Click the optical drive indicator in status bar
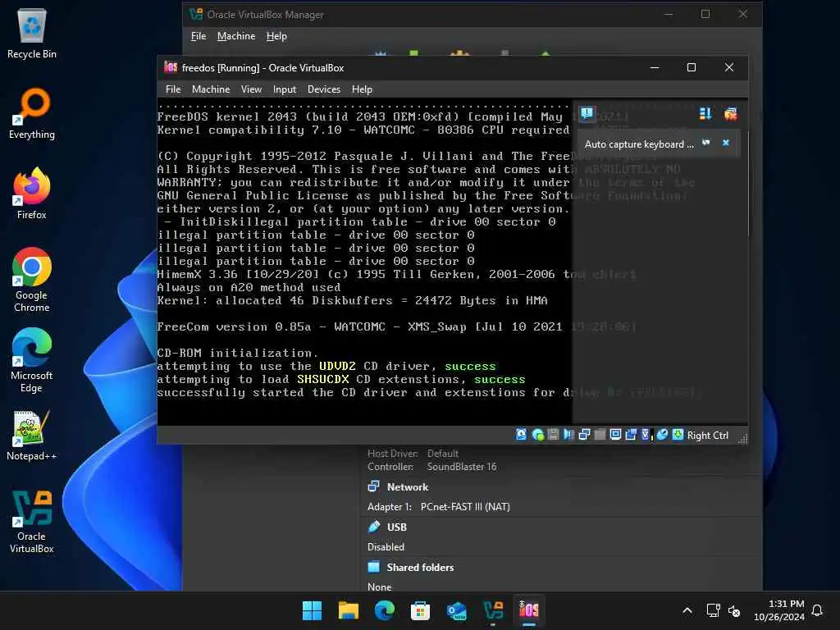 coord(537,435)
